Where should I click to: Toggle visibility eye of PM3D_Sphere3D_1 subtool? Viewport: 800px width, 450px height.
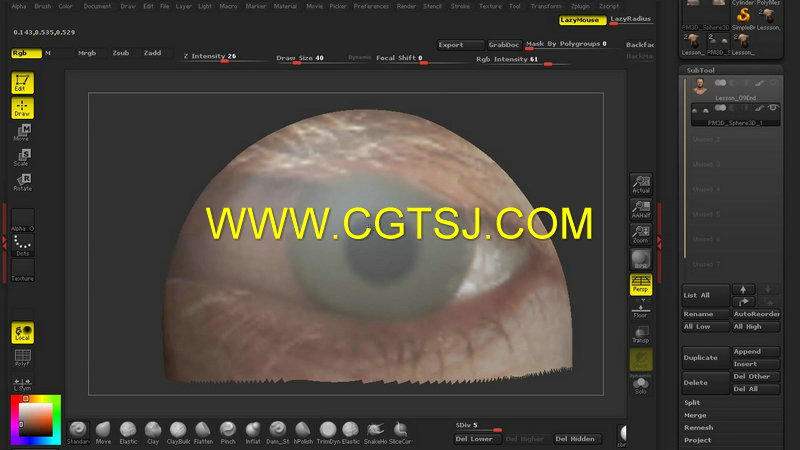[773, 108]
